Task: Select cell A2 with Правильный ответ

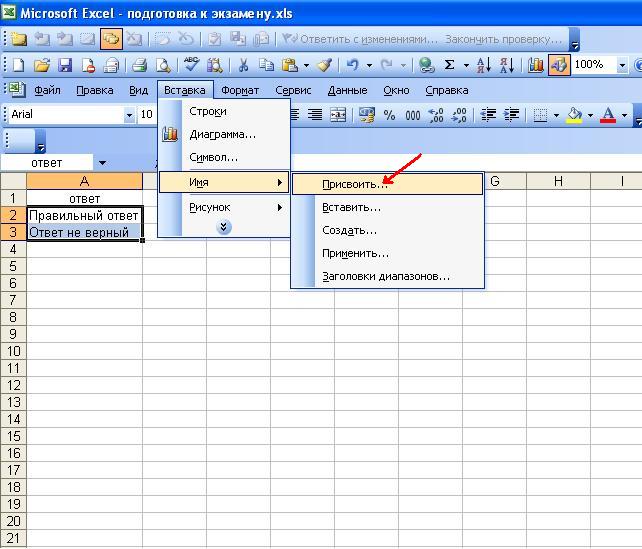Action: pos(84,215)
